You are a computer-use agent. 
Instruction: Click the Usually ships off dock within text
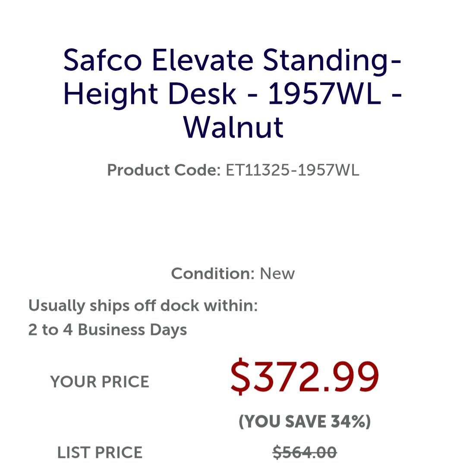tap(143, 306)
